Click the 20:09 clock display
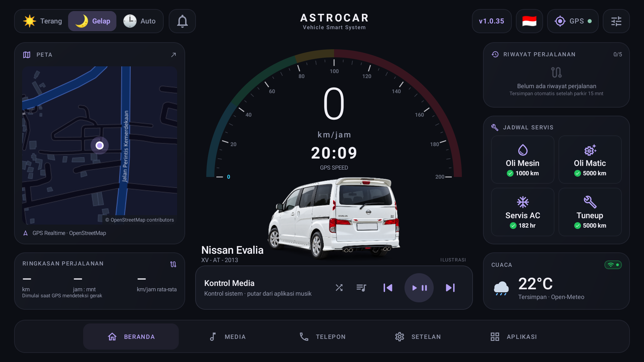644x362 pixels. [334, 153]
